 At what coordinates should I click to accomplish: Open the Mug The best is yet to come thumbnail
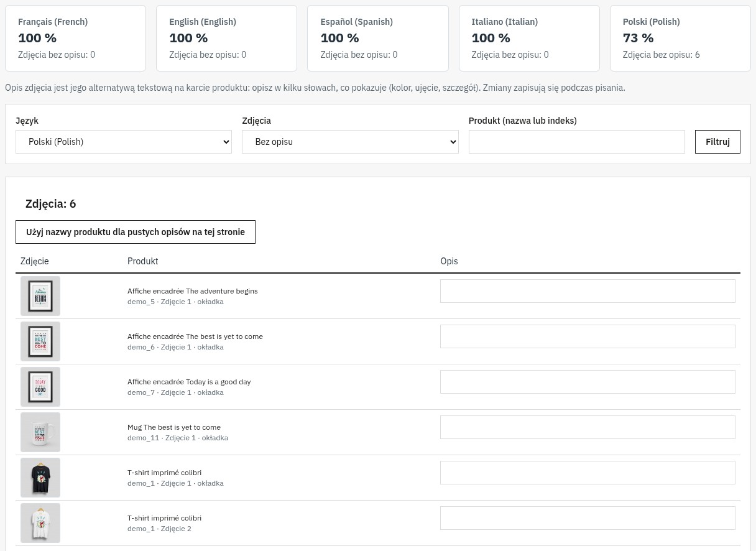click(40, 432)
